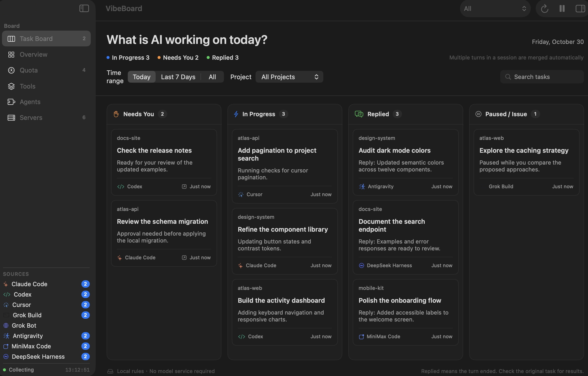The image size is (588, 376).
Task: Select Grok Build in Sources list
Action: click(47, 315)
